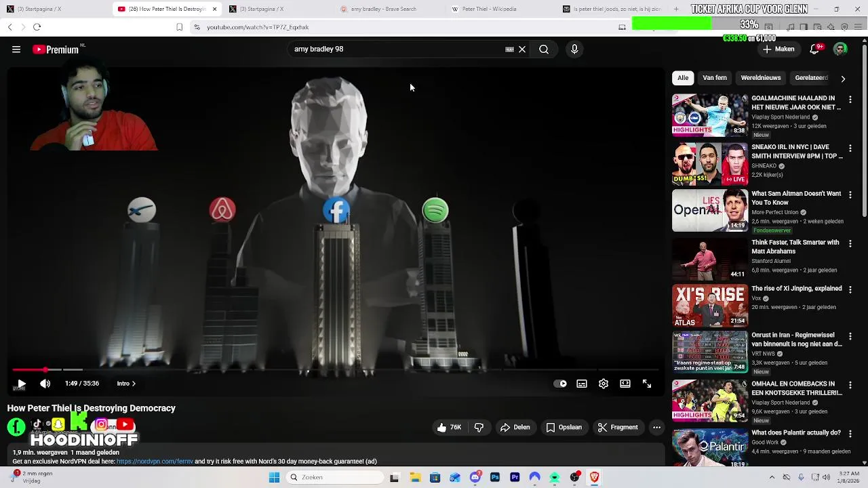Toggle autoplay switch in player
Image resolution: width=868 pixels, height=488 pixels.
tap(560, 384)
